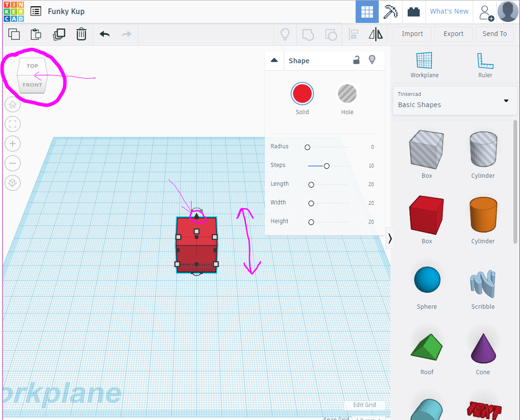Viewport: 520px width, 420px height.
Task: Click the top white height handle on box
Action: pos(197,231)
